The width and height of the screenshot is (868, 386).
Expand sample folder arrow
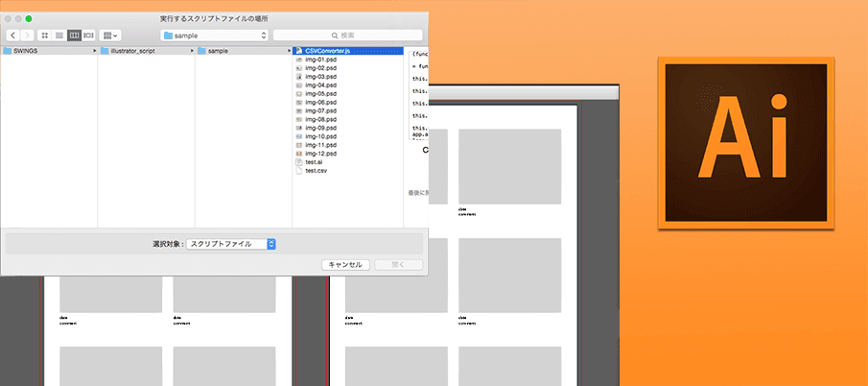(290, 51)
